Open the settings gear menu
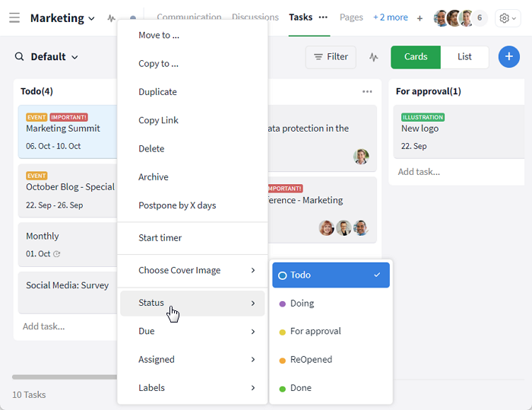This screenshot has width=532, height=410. [508, 18]
